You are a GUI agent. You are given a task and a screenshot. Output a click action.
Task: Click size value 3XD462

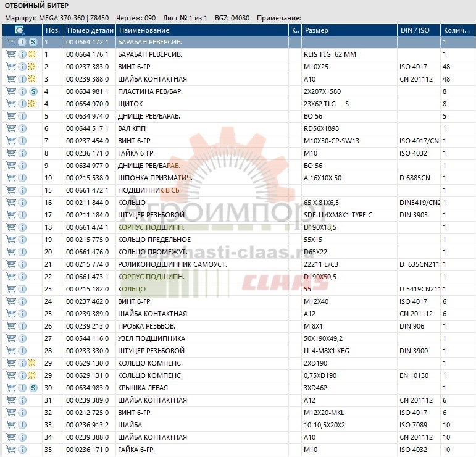pyautogui.click(x=315, y=388)
